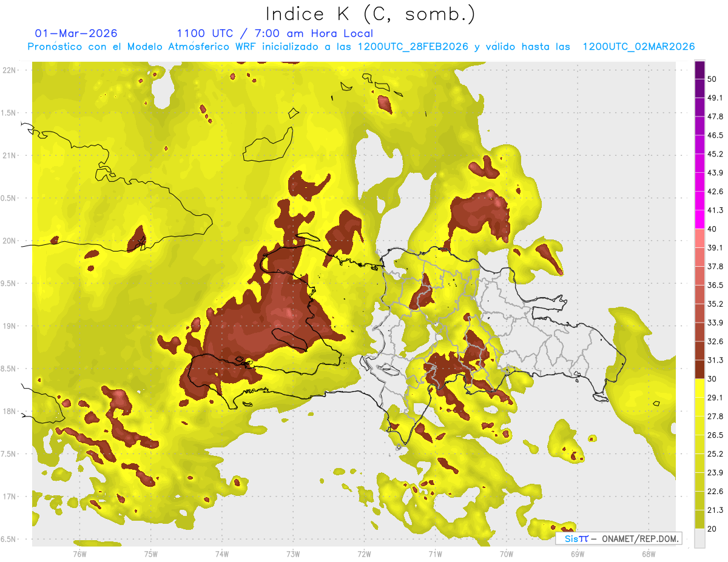The image size is (728, 562).
Task: Click the bright yellow colorbar segment between 29.1 and 30
Action: [700, 388]
